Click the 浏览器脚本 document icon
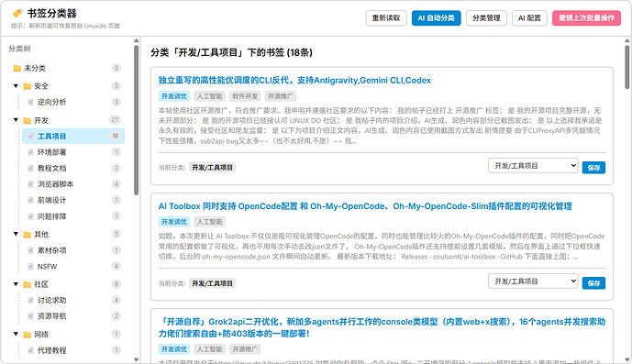 tap(30, 184)
